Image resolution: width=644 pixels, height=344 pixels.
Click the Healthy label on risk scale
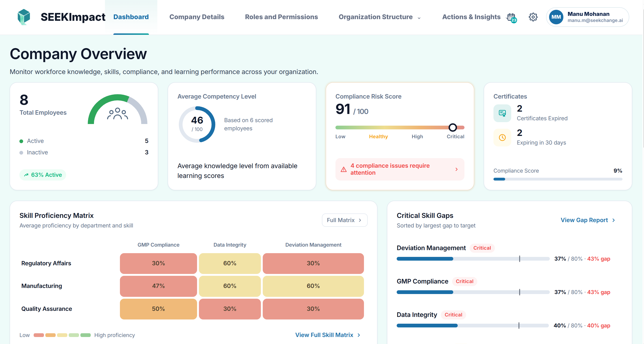378,137
